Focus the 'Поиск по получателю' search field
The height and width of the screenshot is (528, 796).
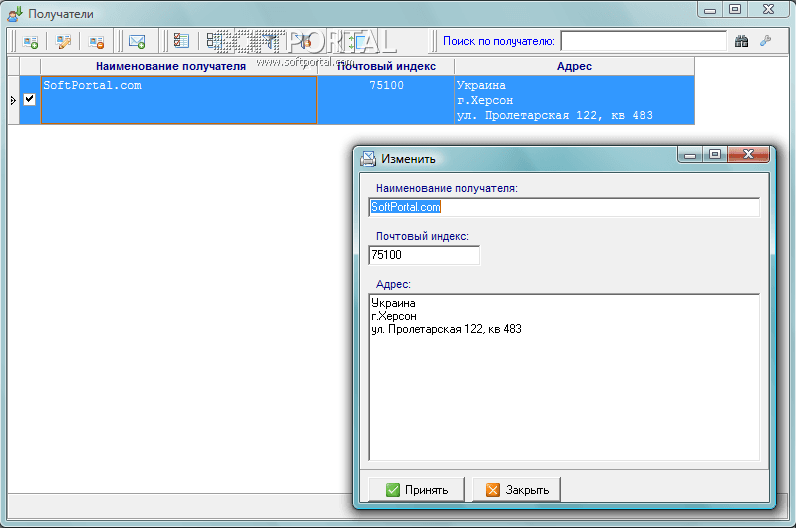pyautogui.click(x=644, y=41)
